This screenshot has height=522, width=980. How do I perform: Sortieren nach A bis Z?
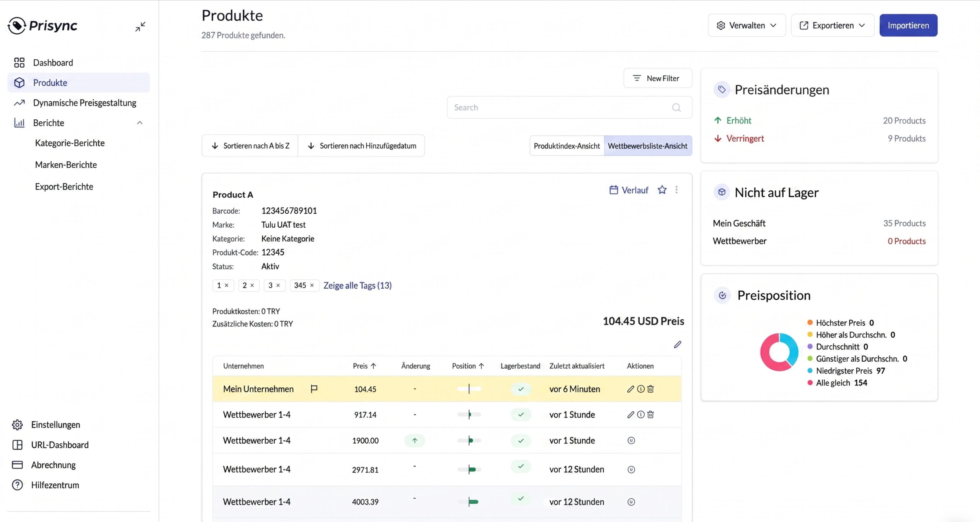pos(250,145)
